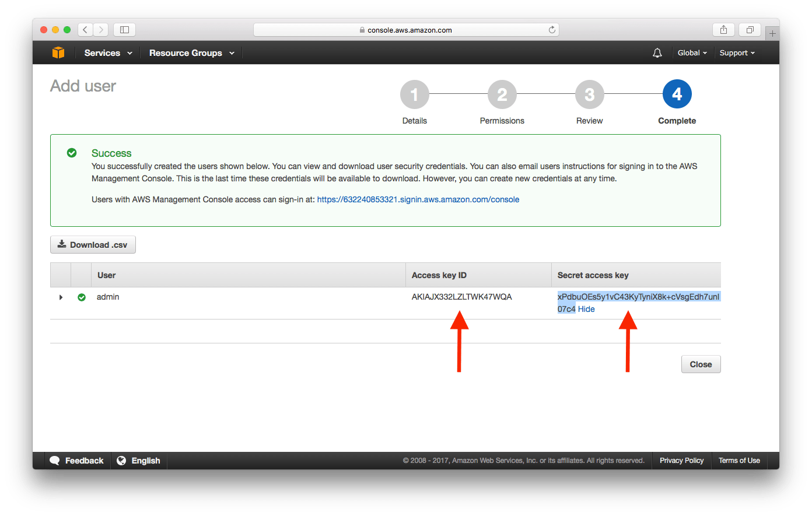Click the 'admin' user name
The width and height of the screenshot is (812, 516).
[108, 297]
